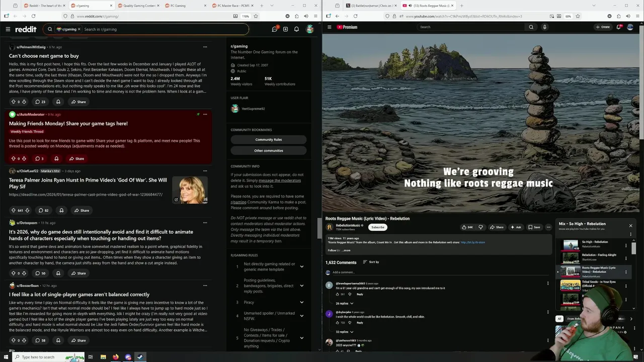
Task: Open the Sort by comments dropdown
Action: (x=371, y=262)
